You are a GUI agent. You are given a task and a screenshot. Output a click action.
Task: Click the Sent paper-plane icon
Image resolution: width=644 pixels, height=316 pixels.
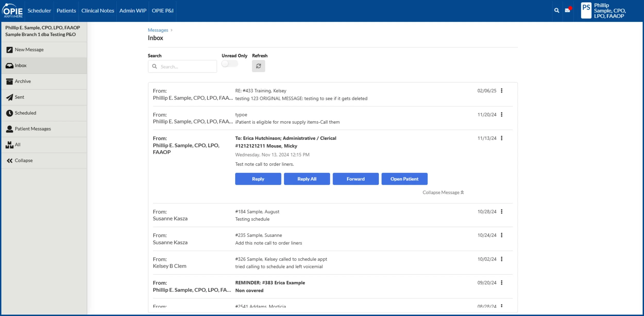point(10,97)
